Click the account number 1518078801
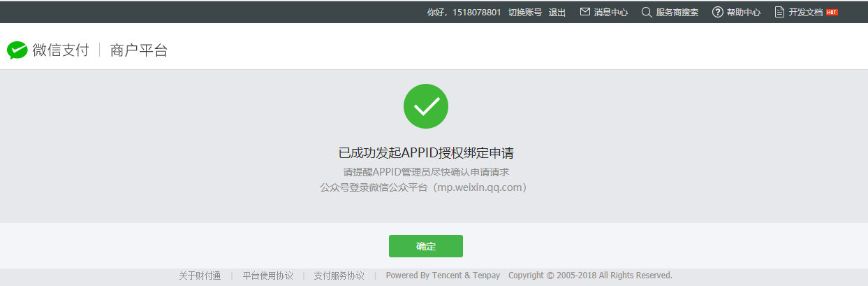This screenshot has width=868, height=286. point(477,13)
